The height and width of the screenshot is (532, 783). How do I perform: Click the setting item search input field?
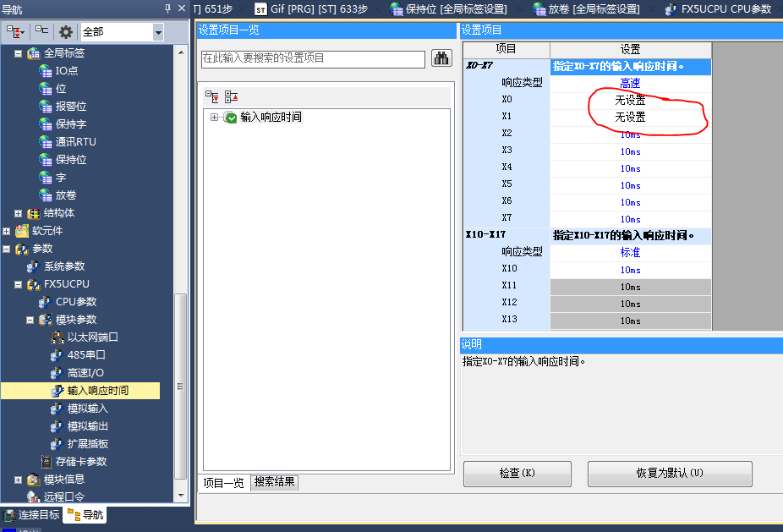tap(313, 58)
